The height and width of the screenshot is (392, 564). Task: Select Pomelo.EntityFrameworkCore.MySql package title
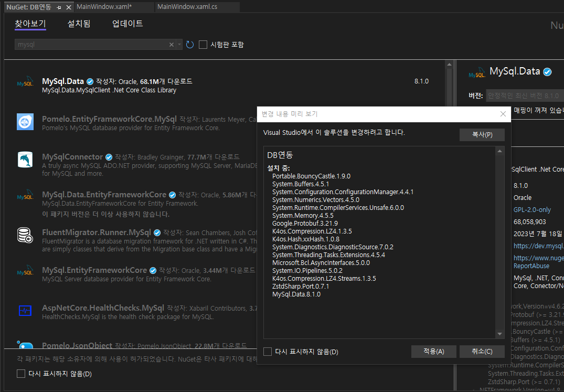click(109, 119)
